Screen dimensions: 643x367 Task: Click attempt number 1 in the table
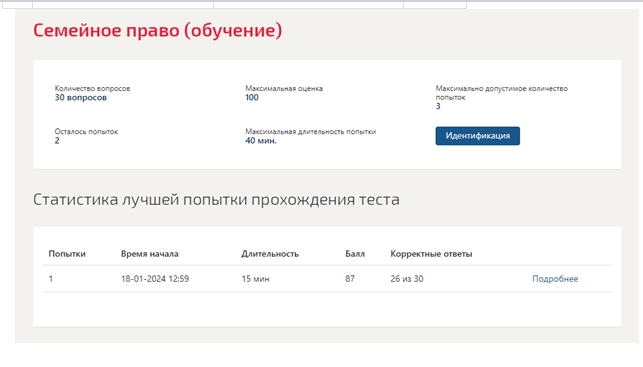pos(51,279)
